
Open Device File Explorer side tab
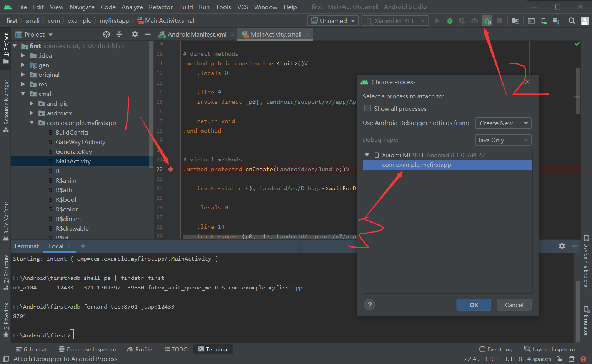tap(586, 261)
